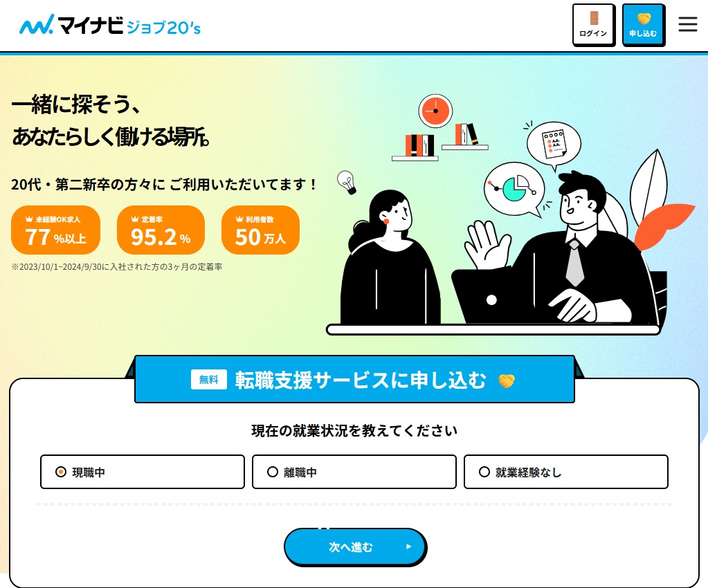The height and width of the screenshot is (588, 708).
Task: Click the 未経験OK求人 77% badge
Action: click(x=55, y=230)
